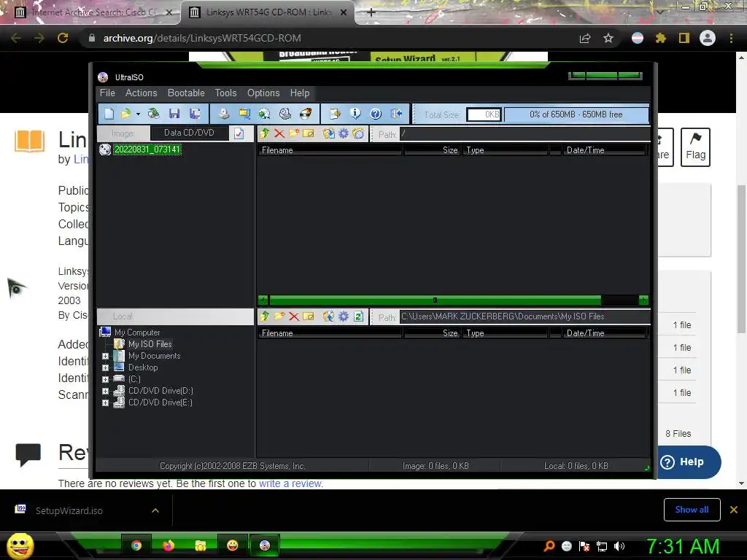Click the Extract icon in Image pane toolbar
The width and height of the screenshot is (747, 560).
329,134
